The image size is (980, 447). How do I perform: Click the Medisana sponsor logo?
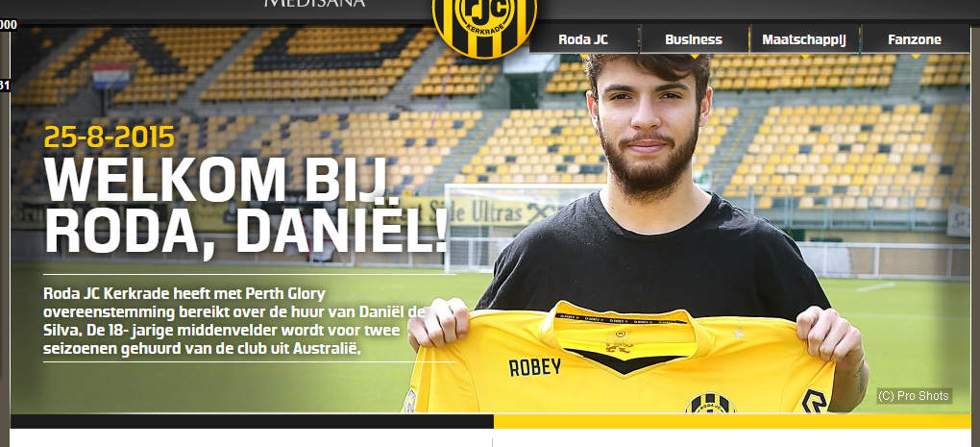[x=314, y=3]
